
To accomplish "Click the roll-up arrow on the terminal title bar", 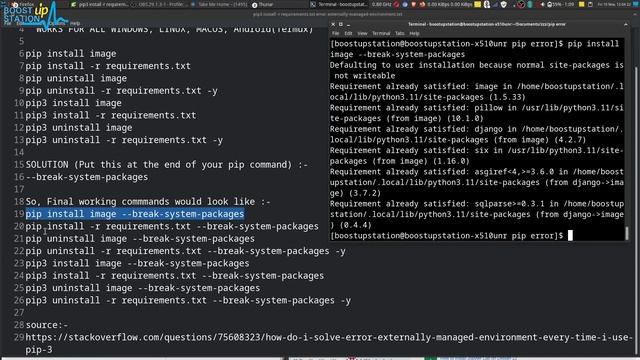I will [x=626, y=24].
